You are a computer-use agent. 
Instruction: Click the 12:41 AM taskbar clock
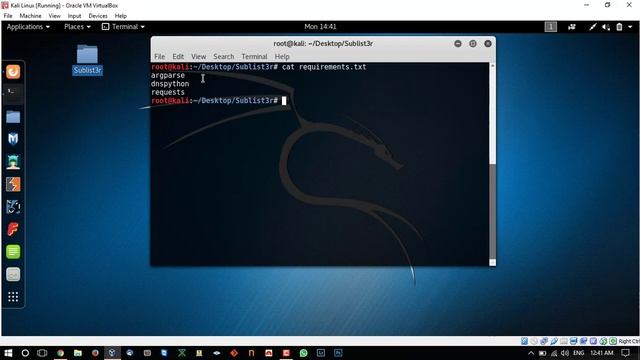[x=602, y=353]
